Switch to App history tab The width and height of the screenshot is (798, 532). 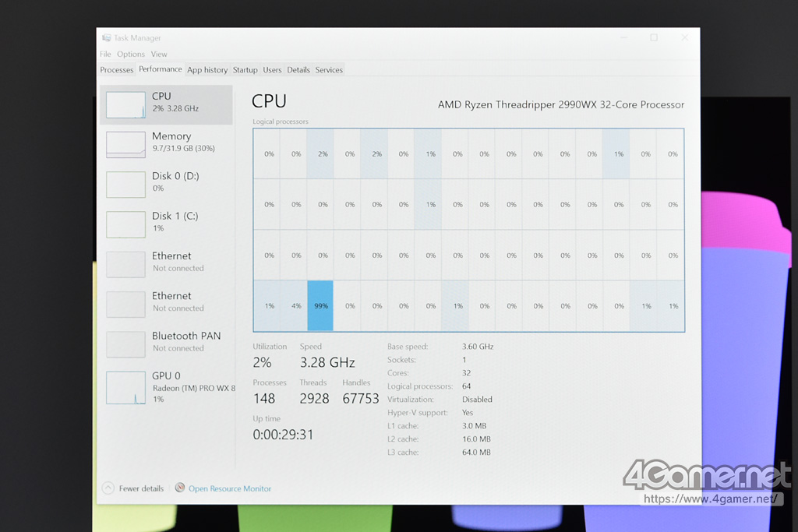point(207,70)
